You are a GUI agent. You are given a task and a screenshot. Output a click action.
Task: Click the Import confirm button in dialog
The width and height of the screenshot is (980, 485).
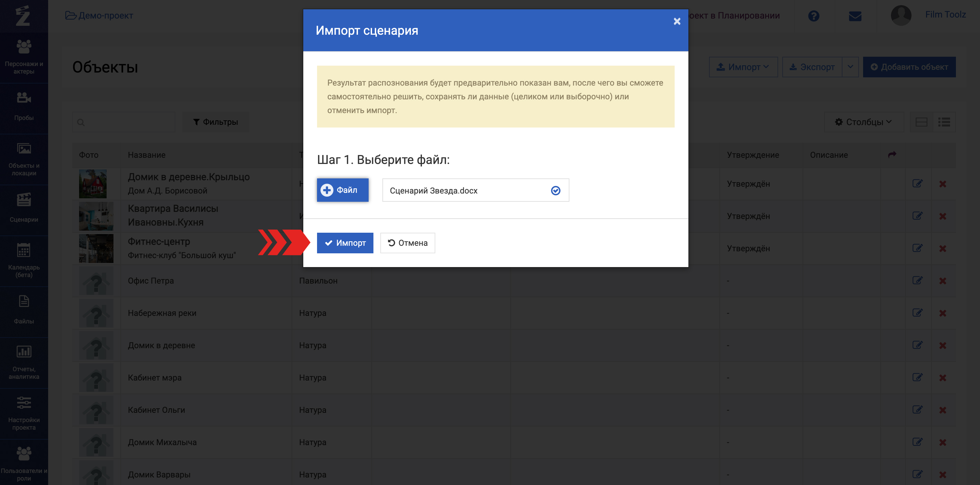pyautogui.click(x=345, y=243)
